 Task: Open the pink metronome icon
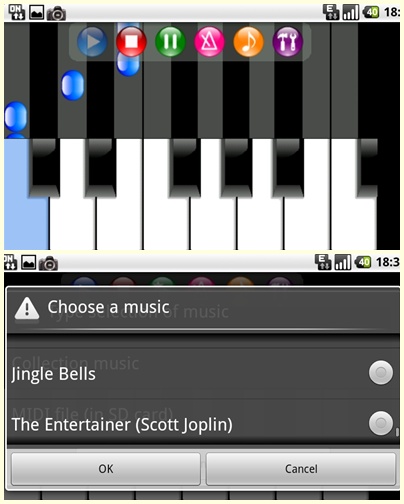209,42
